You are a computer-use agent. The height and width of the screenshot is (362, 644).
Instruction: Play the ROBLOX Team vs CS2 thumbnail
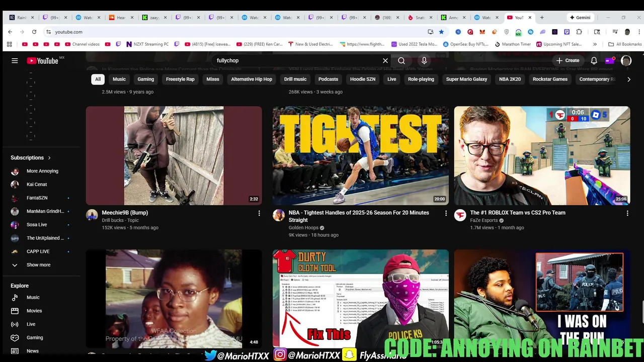tap(542, 155)
